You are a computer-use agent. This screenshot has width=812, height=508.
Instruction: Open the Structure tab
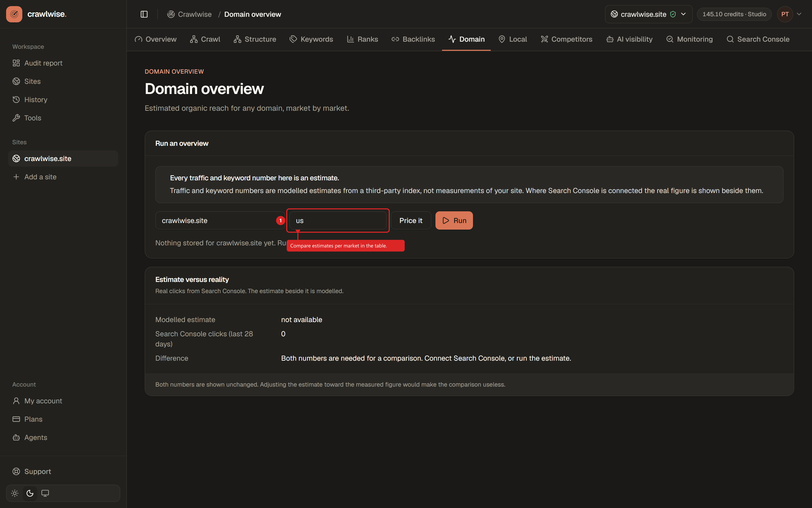[255, 39]
